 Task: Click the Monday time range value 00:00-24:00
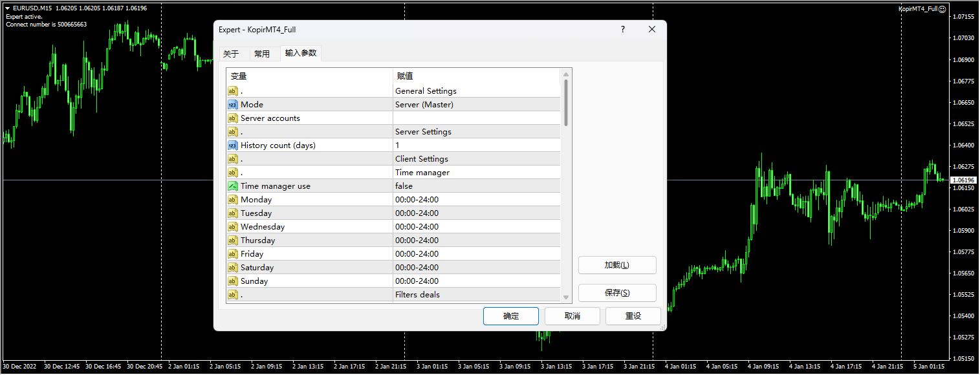pyautogui.click(x=417, y=199)
